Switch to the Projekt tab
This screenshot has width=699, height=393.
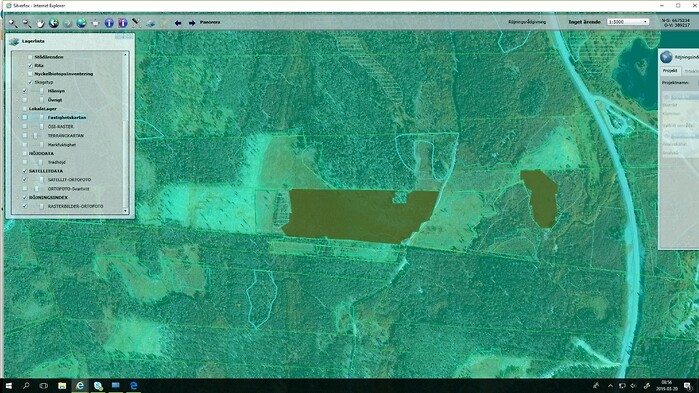pyautogui.click(x=670, y=70)
